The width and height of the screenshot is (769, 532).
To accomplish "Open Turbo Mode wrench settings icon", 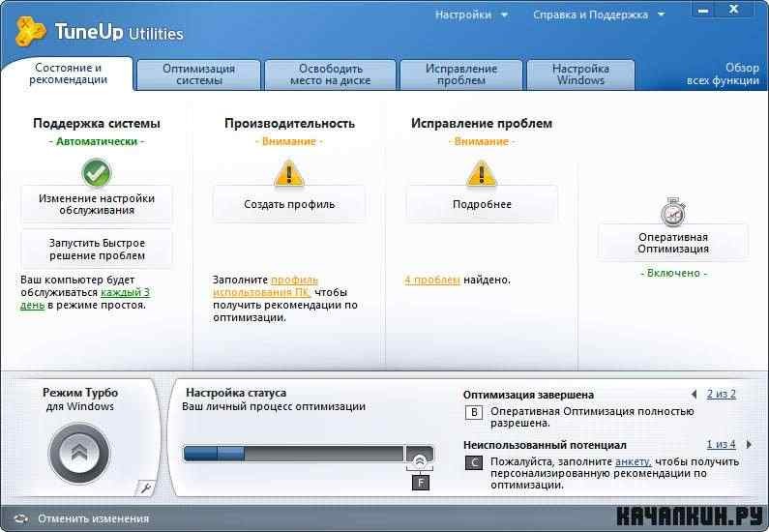I will coord(146,488).
